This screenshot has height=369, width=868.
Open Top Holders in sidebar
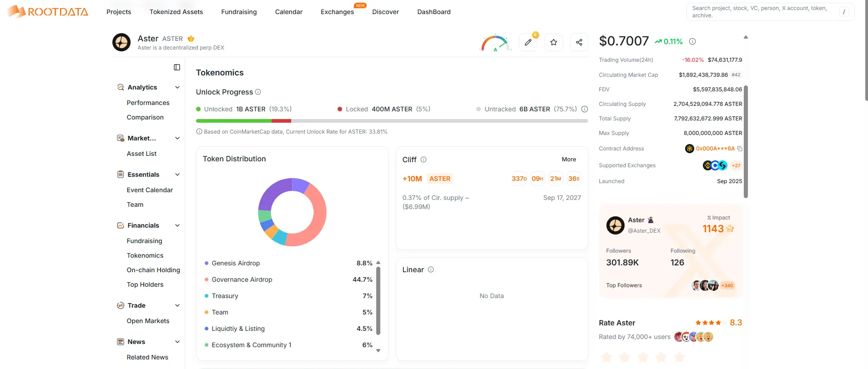145,284
